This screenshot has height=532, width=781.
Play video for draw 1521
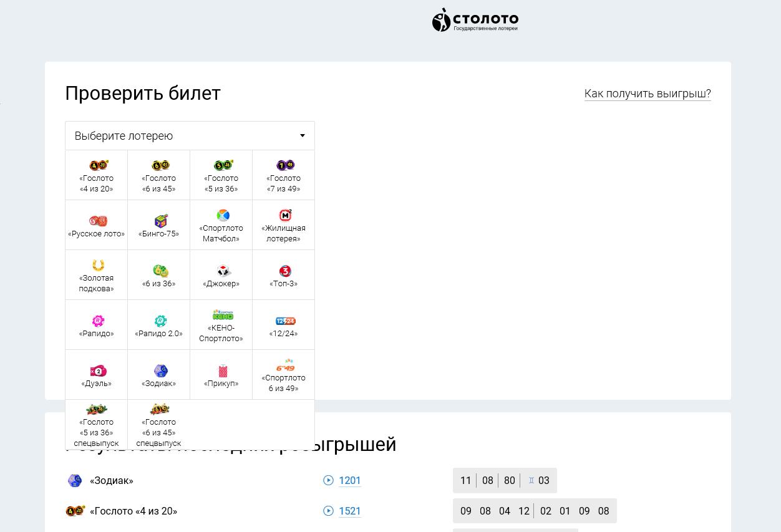329,511
